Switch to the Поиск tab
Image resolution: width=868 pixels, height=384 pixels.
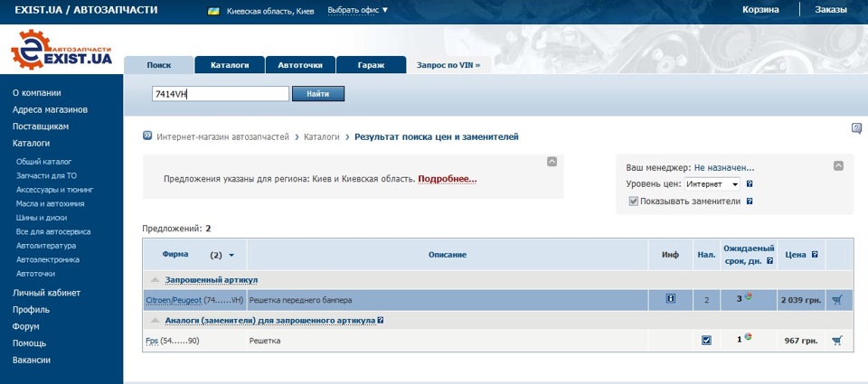[x=159, y=65]
